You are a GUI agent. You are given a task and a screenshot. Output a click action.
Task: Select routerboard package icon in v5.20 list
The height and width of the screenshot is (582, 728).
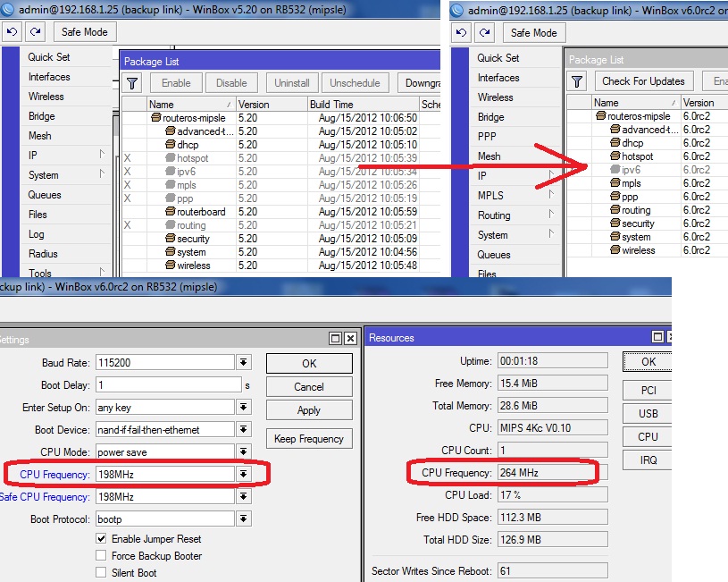click(171, 212)
